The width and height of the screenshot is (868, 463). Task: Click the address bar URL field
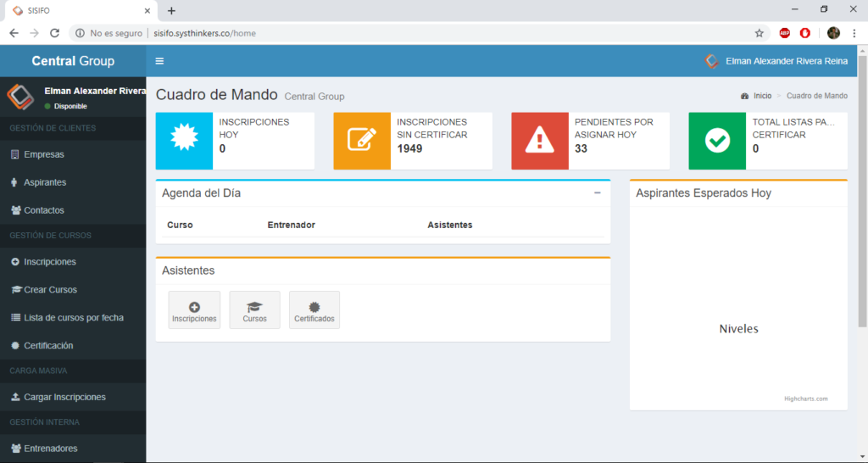(424, 33)
